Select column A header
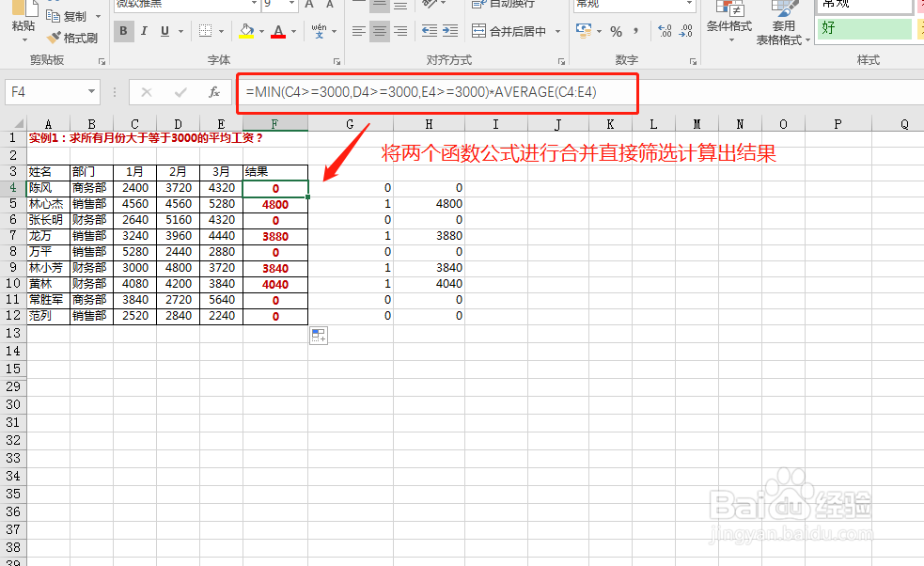The height and width of the screenshot is (566, 924). click(48, 124)
